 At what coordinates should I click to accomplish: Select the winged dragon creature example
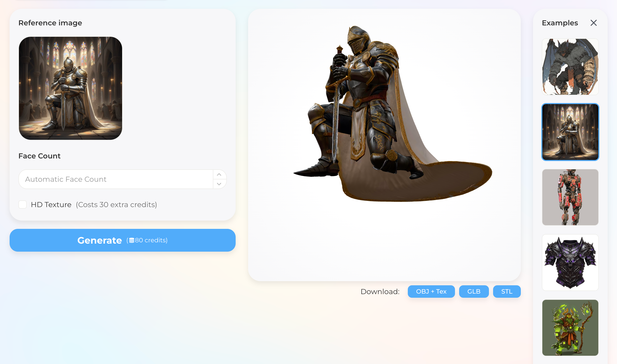[x=570, y=67]
